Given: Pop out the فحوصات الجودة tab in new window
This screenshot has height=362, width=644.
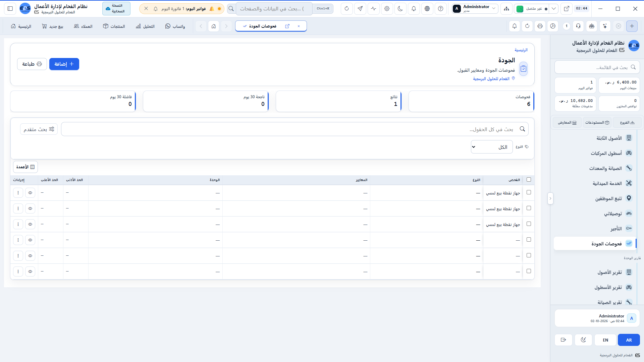Looking at the screenshot, I should 287,26.
